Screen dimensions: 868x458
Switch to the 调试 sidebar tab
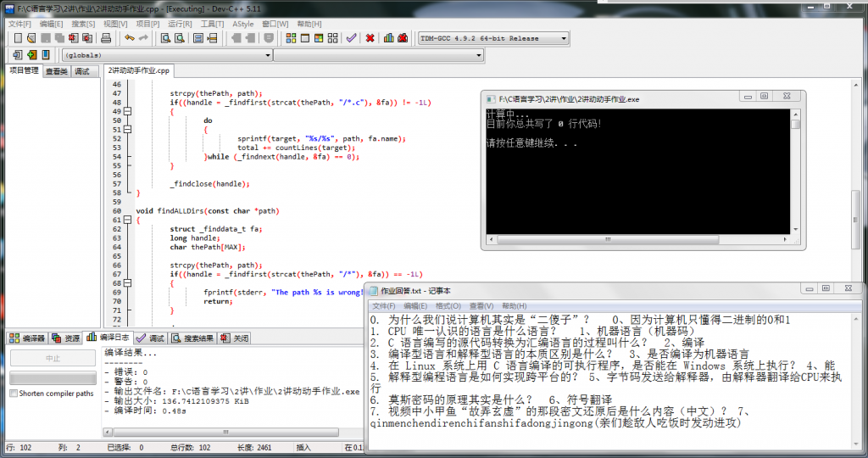[82, 71]
